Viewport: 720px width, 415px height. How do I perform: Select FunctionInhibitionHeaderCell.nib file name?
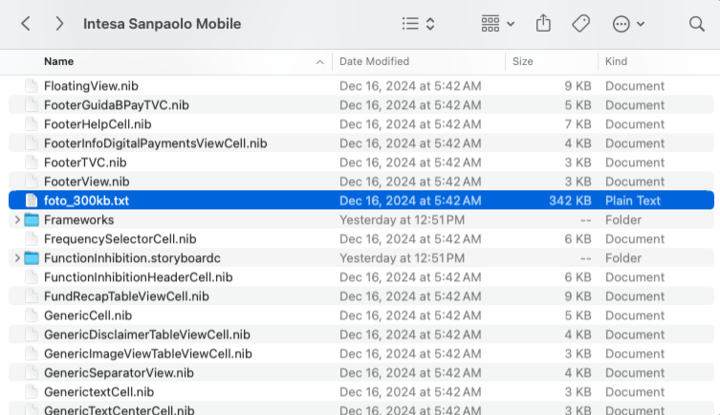[138, 277]
